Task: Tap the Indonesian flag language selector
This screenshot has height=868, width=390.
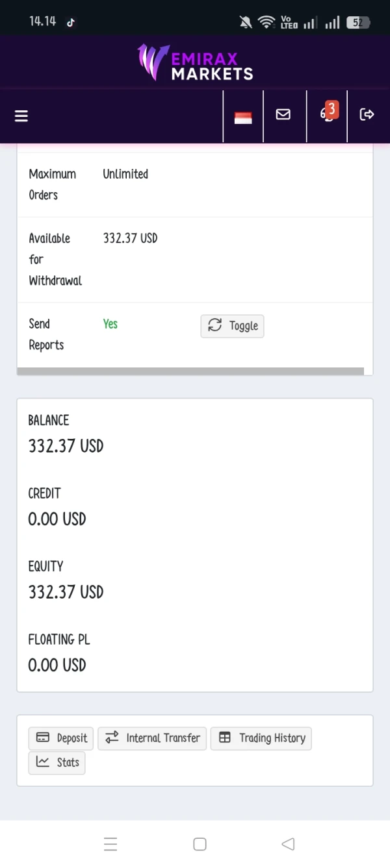Action: pos(243,118)
